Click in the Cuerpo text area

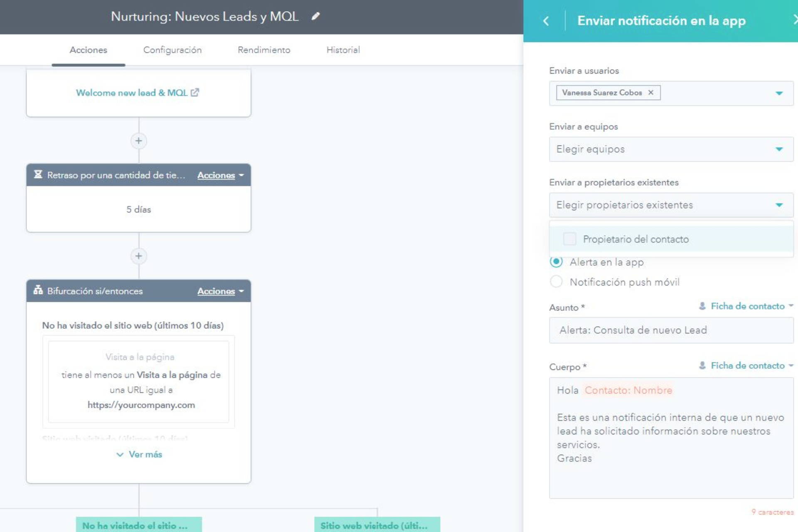[x=671, y=438]
